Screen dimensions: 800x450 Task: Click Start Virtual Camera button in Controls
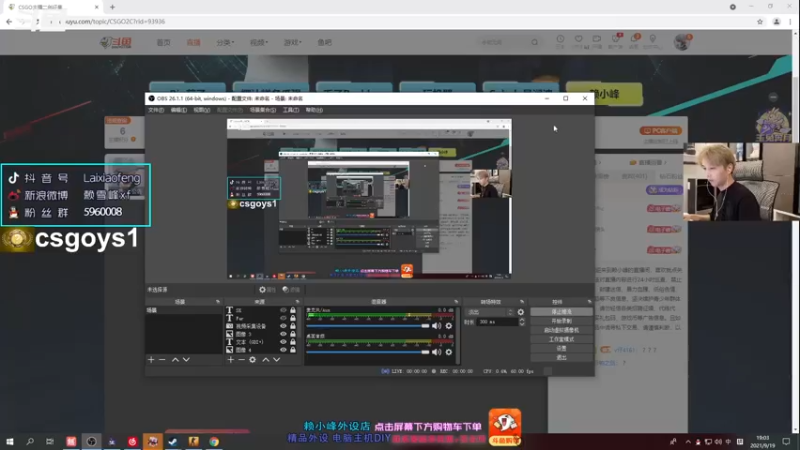pos(561,330)
